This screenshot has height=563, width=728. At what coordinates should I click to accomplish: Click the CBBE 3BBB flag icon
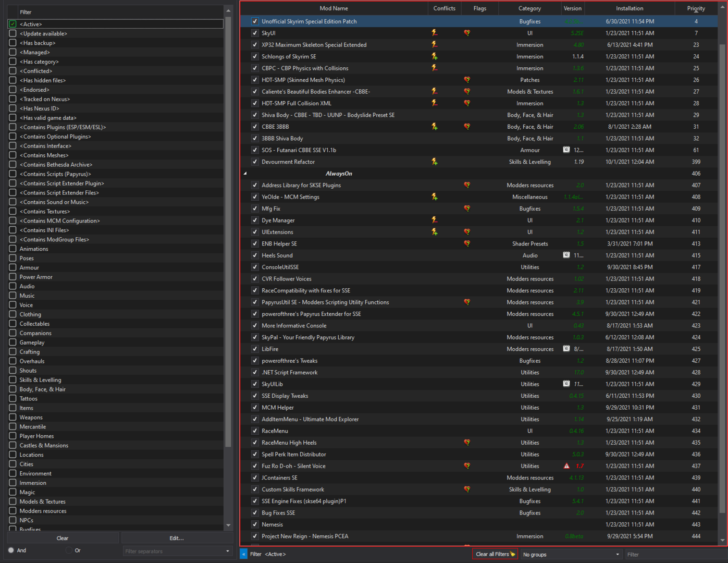(x=467, y=127)
